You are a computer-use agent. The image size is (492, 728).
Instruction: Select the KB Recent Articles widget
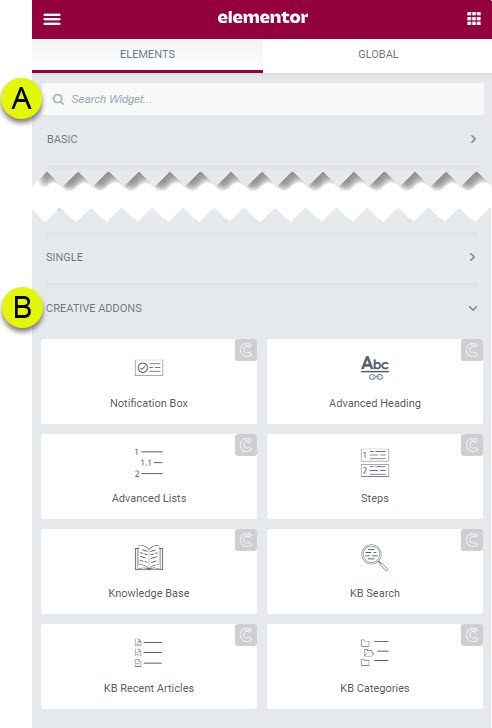(149, 666)
